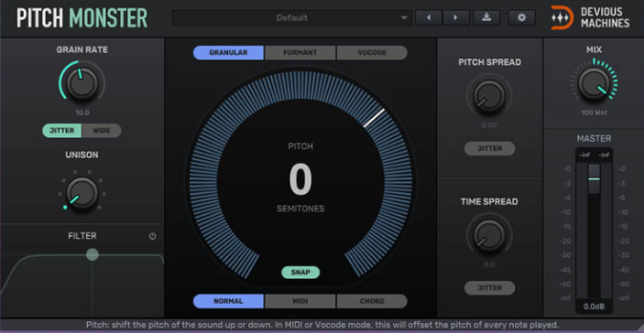Click the 100 Wet mix value

[x=594, y=113]
